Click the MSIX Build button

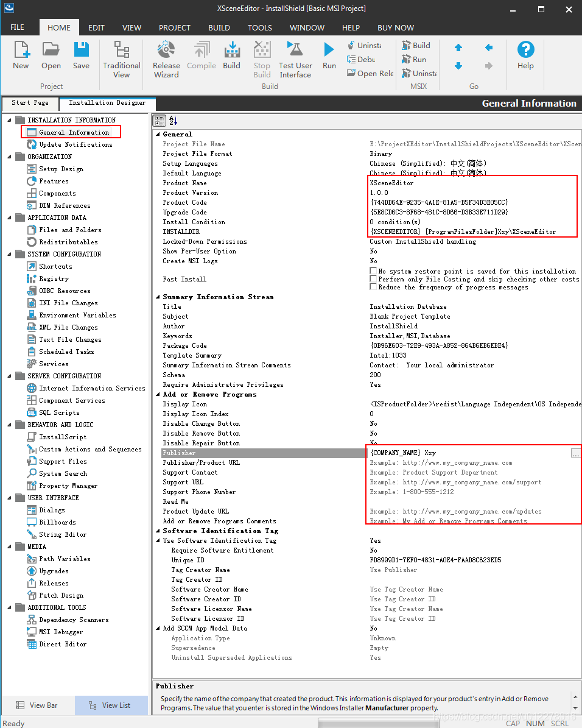click(x=416, y=45)
